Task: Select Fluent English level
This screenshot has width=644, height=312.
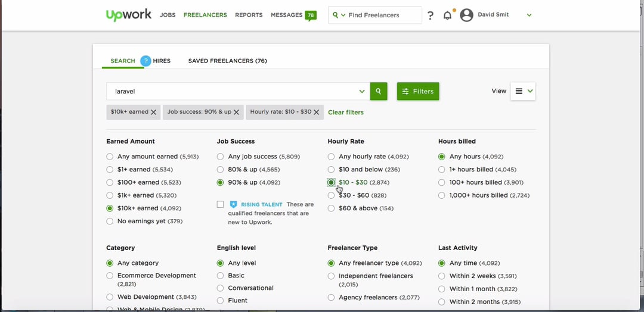Action: 220,301
